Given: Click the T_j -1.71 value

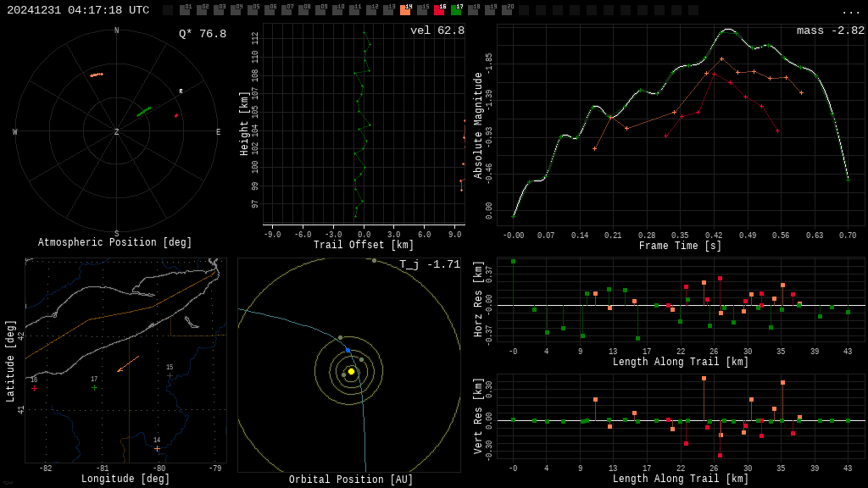Looking at the screenshot, I should [x=430, y=264].
